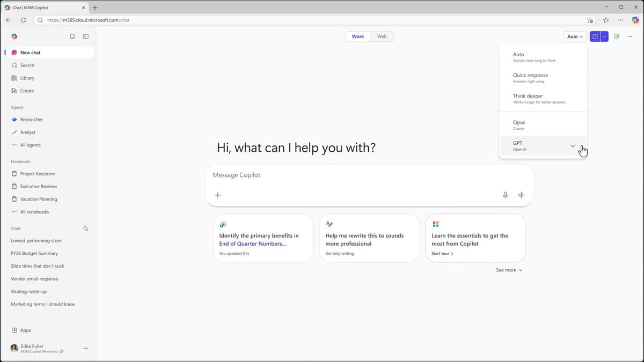
Task: Start a New chat in the sidebar
Action: tap(49, 53)
